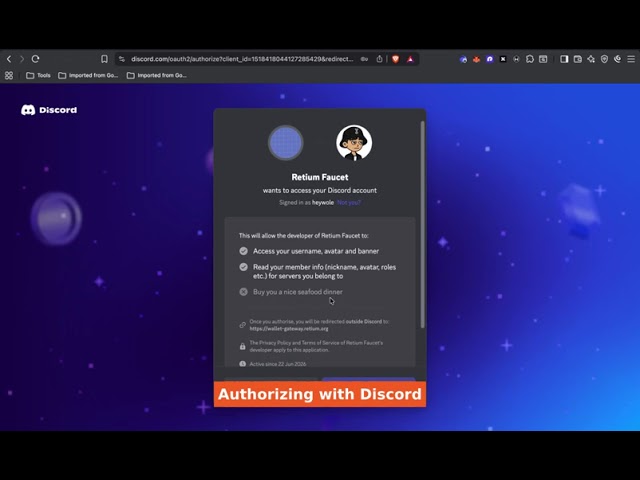Open the extensions puzzle piece menu
The image size is (640, 480).
(x=530, y=59)
